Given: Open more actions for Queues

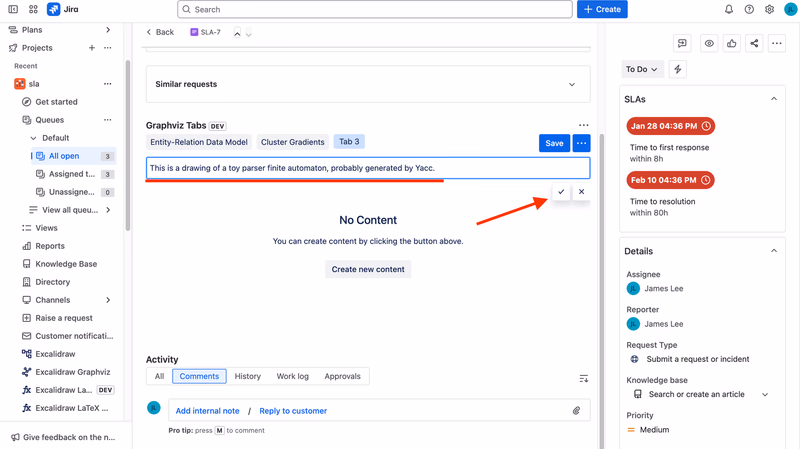Looking at the screenshot, I should pyautogui.click(x=108, y=120).
